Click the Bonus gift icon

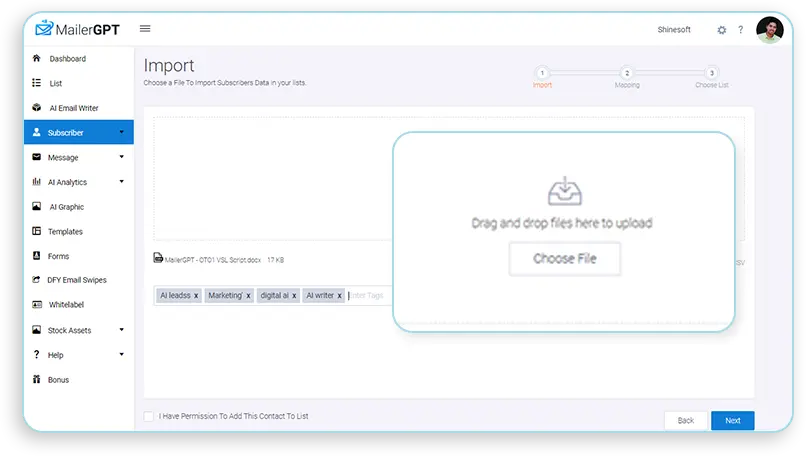37,380
